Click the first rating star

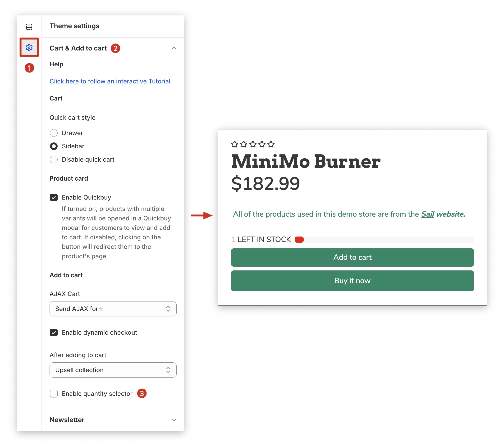(x=234, y=144)
